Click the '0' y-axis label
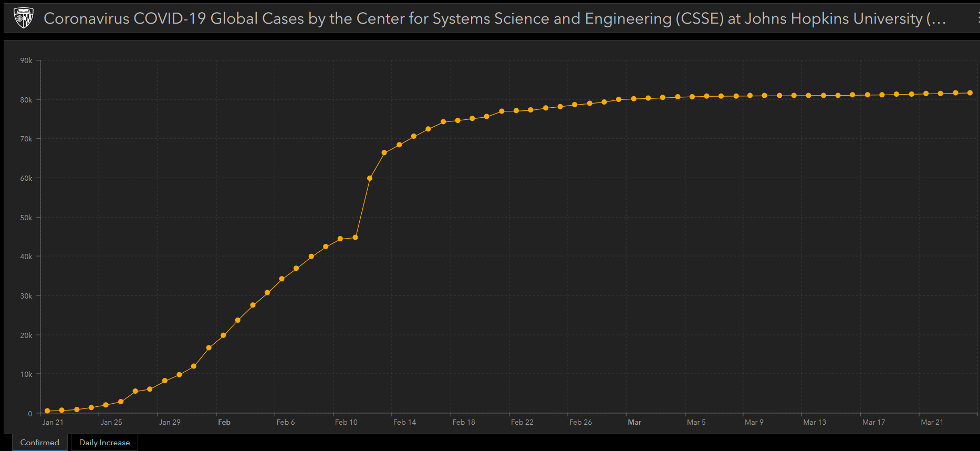The height and width of the screenshot is (451, 980). 30,414
